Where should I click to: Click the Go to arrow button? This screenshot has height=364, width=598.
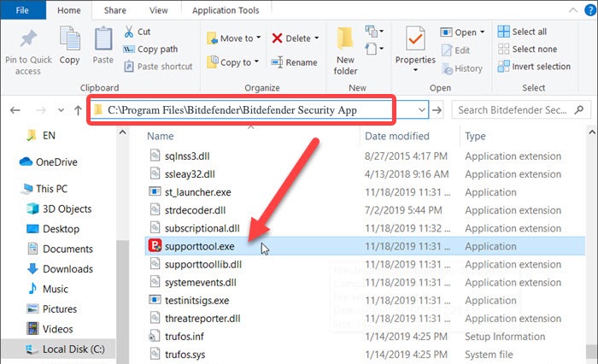(x=437, y=110)
